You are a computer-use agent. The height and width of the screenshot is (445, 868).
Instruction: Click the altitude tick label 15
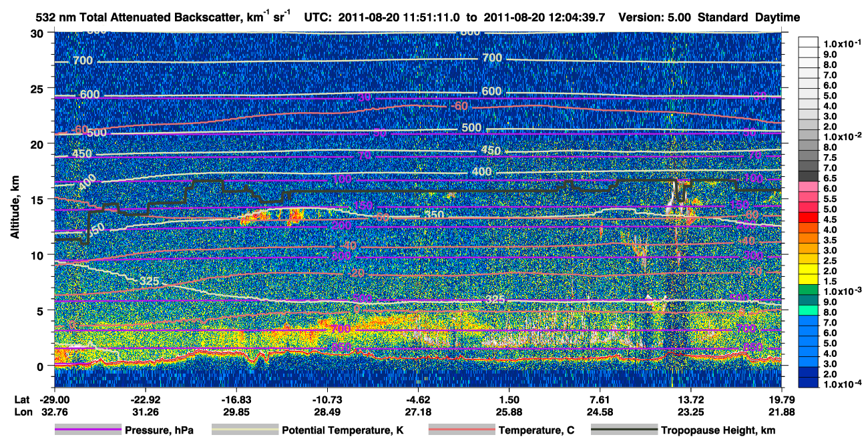pos(39,199)
